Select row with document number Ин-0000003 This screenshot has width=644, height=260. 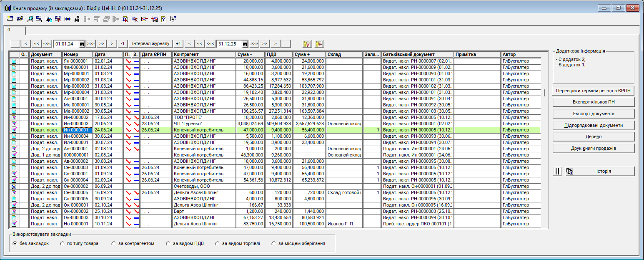click(x=76, y=124)
